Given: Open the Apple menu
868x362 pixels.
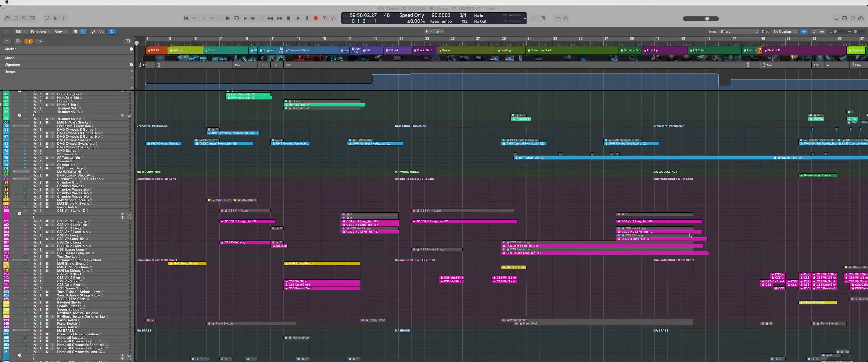Looking at the screenshot, I should [7, 2].
